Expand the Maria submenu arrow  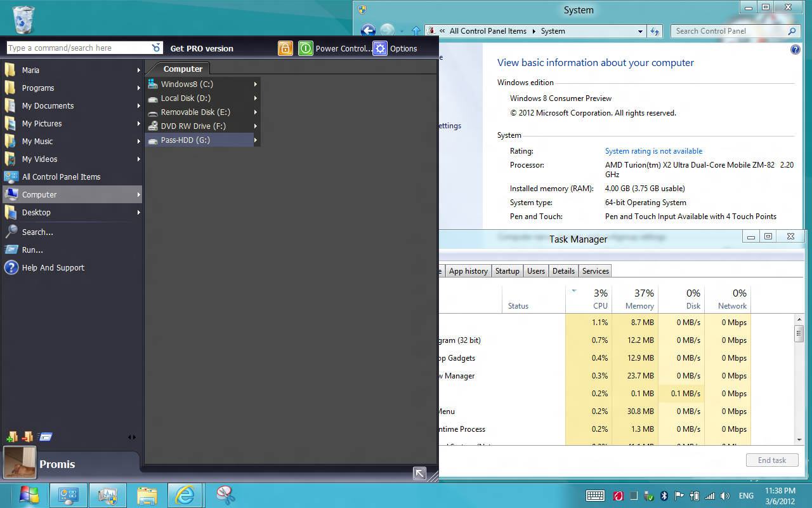pos(138,70)
